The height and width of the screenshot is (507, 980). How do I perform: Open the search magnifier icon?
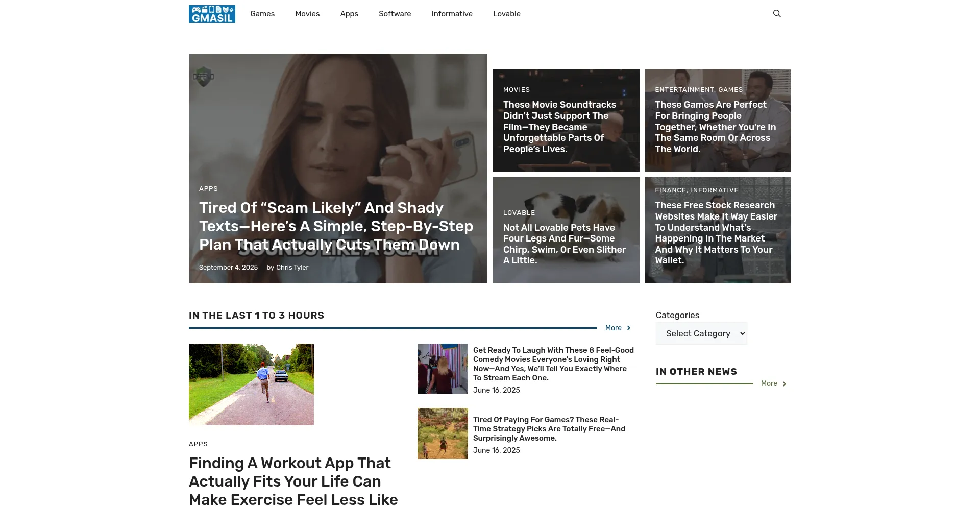pyautogui.click(x=777, y=14)
